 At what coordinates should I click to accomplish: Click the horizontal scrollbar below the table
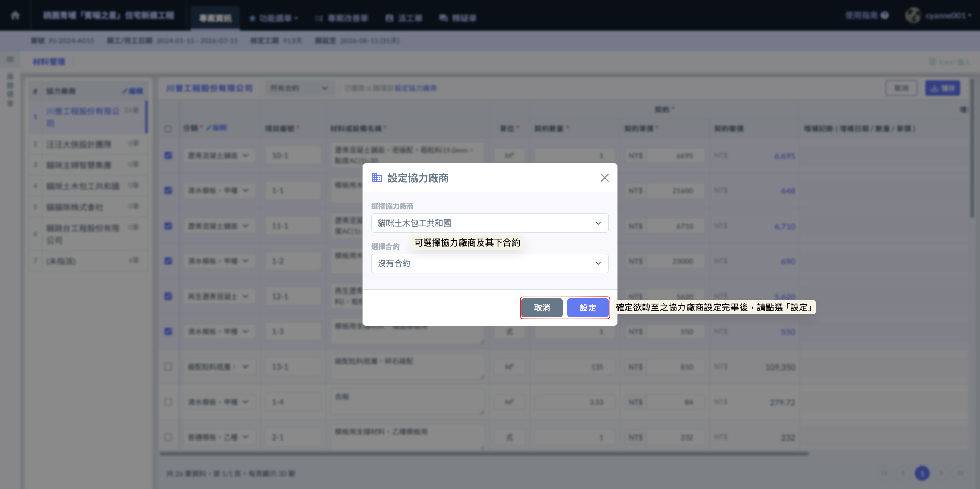(x=484, y=453)
